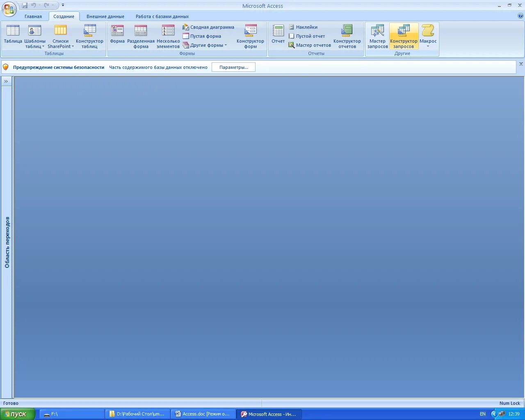The image size is (525, 420).
Task: Expand Другие формы dropdown
Action: [x=205, y=45]
